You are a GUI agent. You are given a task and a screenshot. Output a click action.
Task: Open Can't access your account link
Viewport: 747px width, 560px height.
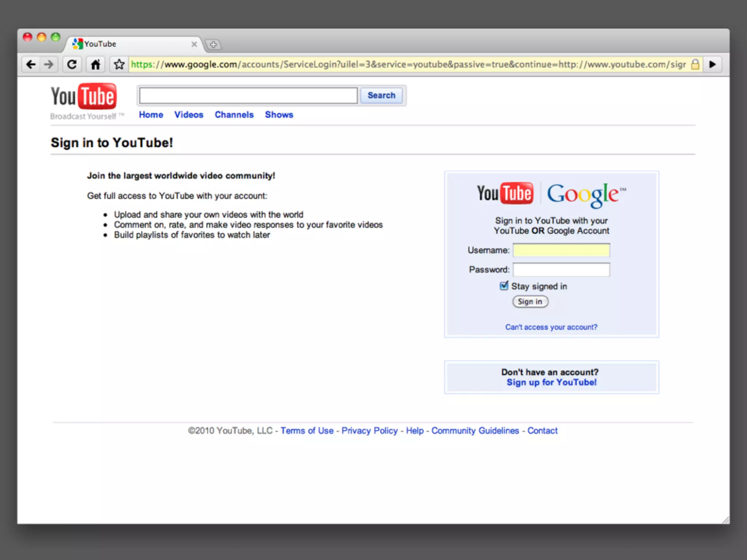551,327
